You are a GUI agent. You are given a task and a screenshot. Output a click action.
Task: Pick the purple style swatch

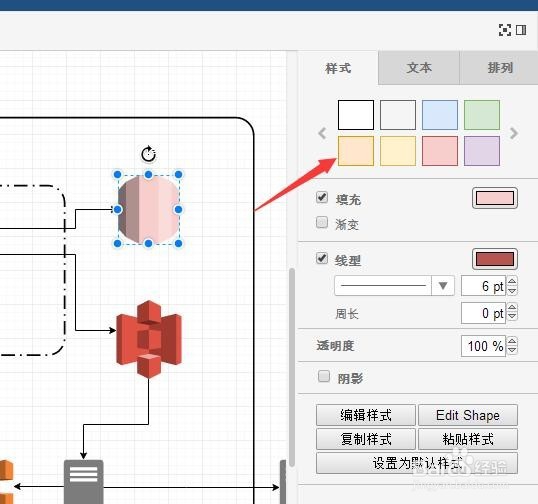482,151
